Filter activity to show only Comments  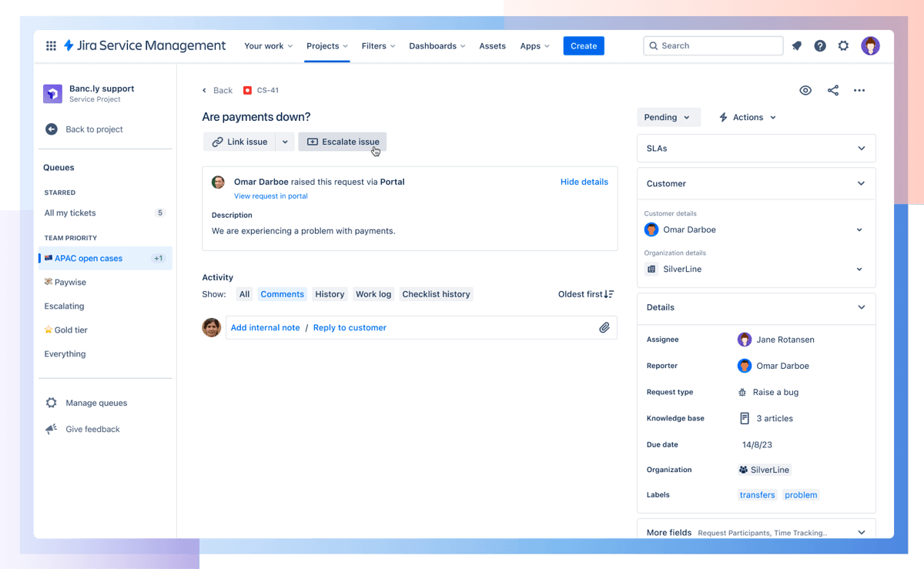click(x=282, y=293)
